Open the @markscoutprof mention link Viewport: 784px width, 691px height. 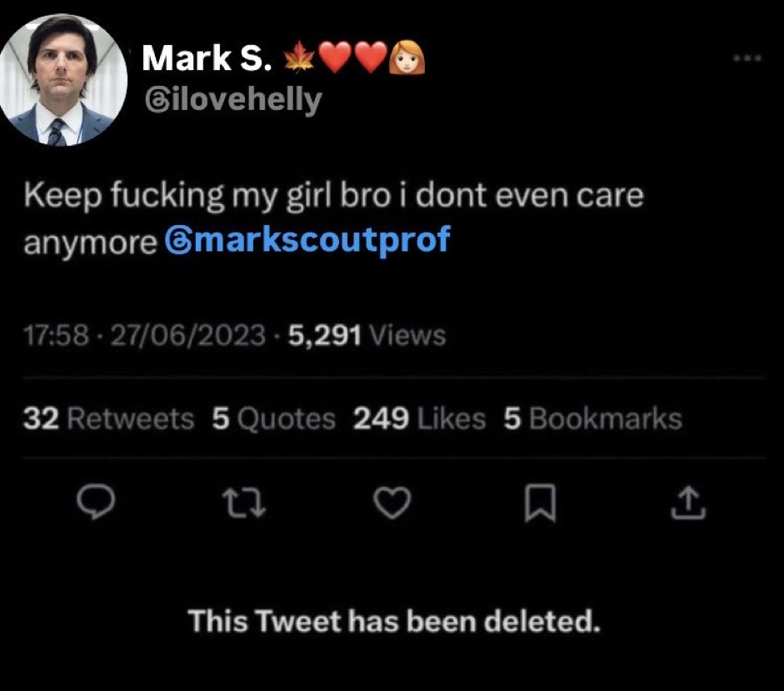(x=307, y=240)
